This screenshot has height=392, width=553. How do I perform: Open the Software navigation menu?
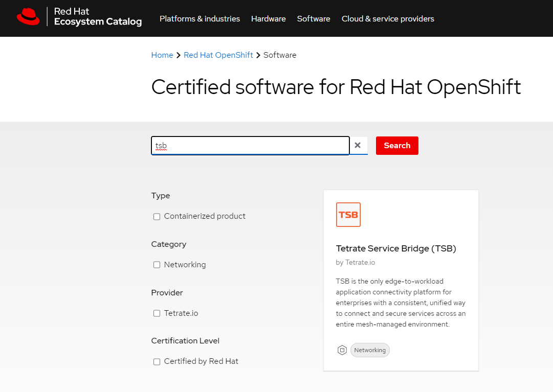(x=314, y=18)
